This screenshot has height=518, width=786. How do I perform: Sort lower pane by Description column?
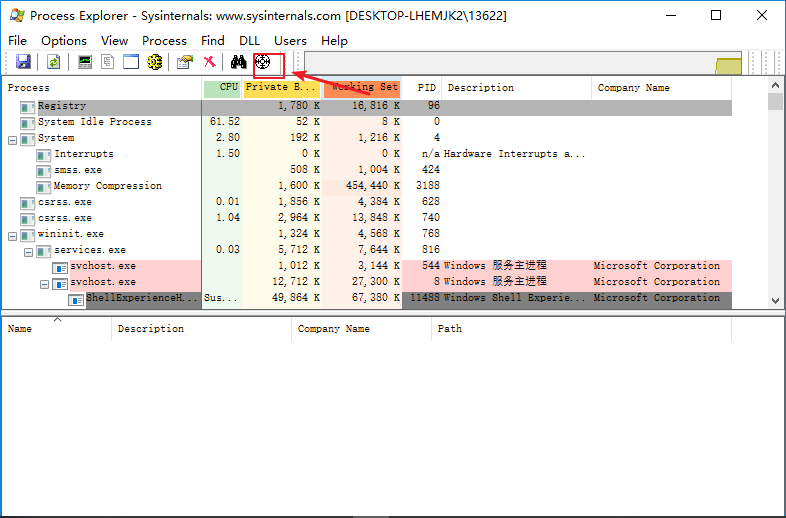202,329
